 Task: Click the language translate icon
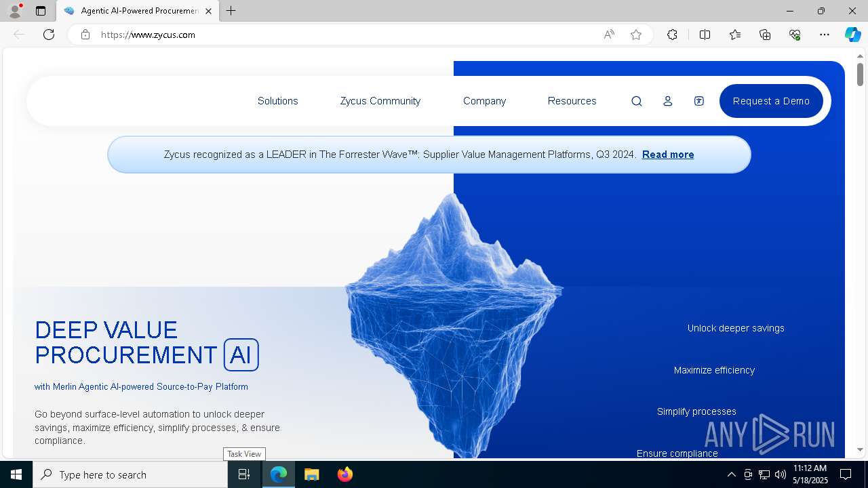pyautogui.click(x=698, y=101)
